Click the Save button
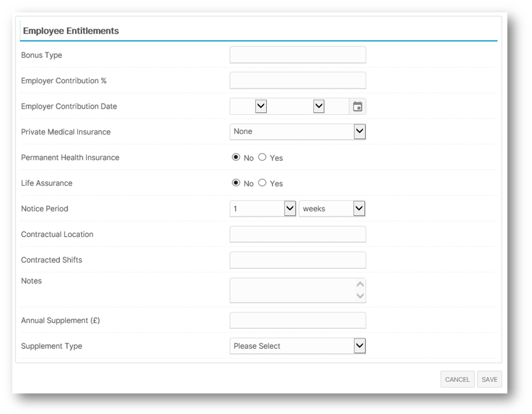The image size is (532, 414). (489, 379)
